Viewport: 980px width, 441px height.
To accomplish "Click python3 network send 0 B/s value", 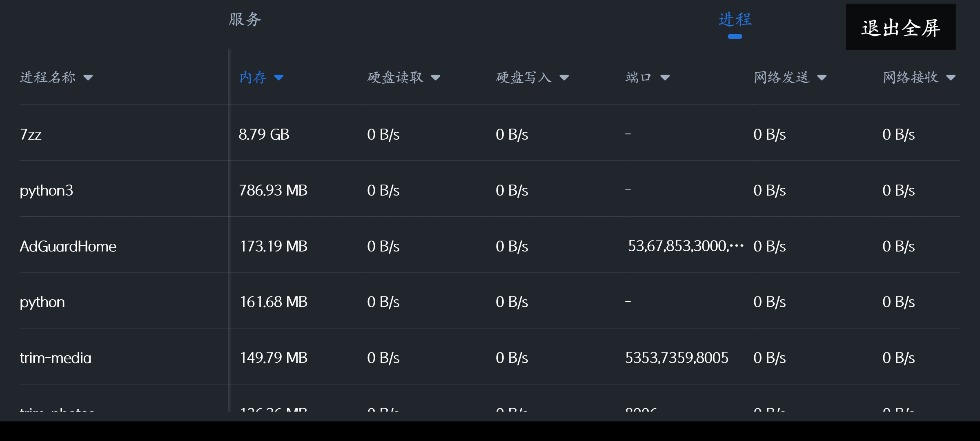I will click(x=769, y=190).
